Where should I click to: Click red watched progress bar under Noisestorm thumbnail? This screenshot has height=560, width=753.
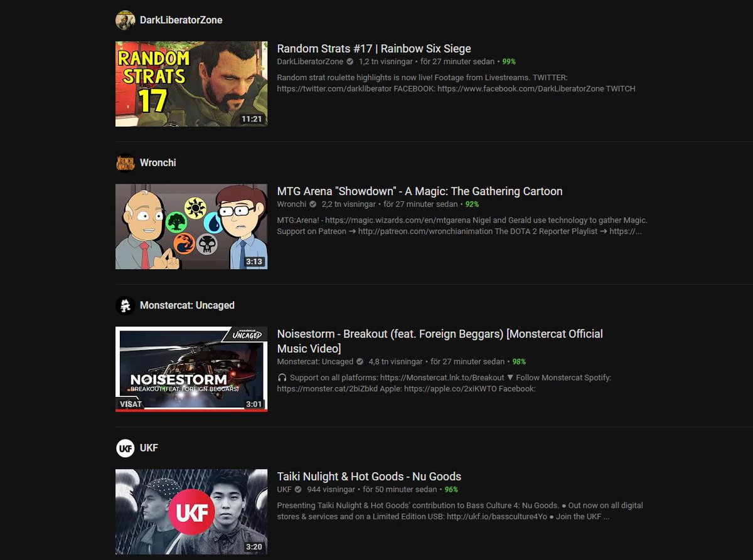[x=191, y=410]
